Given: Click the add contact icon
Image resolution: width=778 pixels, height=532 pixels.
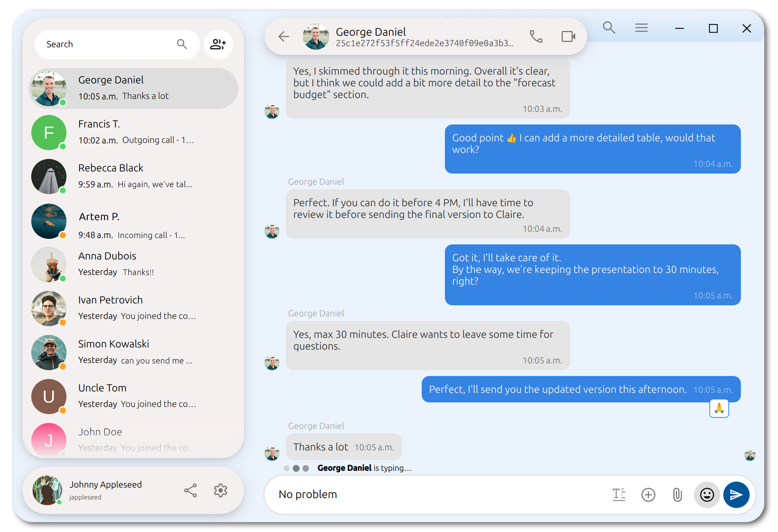Looking at the screenshot, I should pyautogui.click(x=218, y=44).
